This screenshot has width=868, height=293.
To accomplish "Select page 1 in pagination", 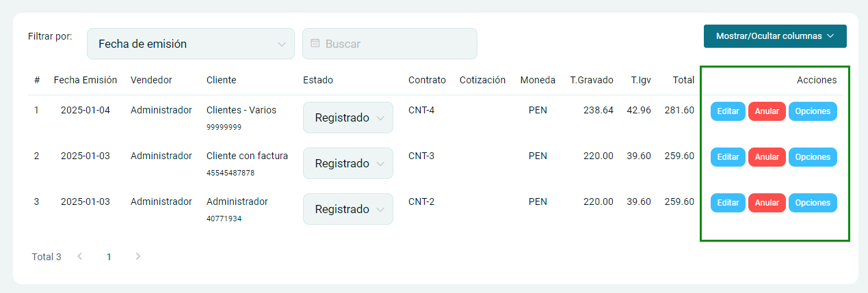I will (109, 257).
